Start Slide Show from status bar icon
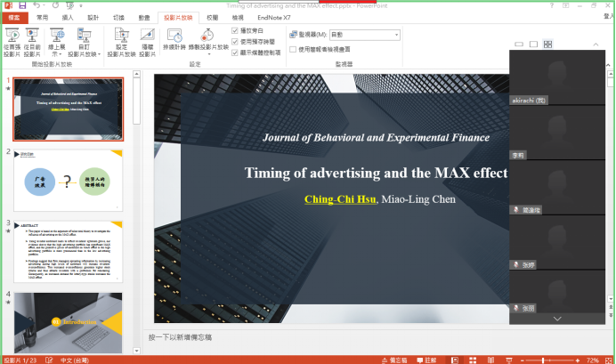 coord(509,360)
